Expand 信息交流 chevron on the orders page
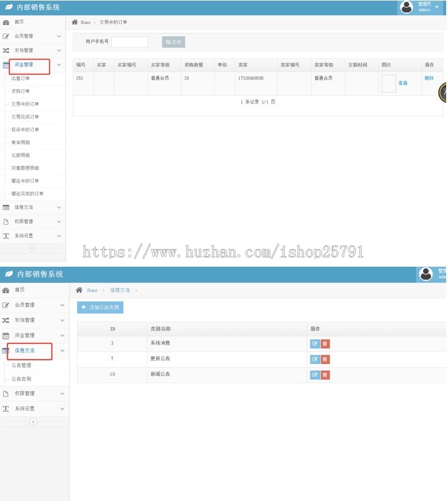 click(59, 207)
